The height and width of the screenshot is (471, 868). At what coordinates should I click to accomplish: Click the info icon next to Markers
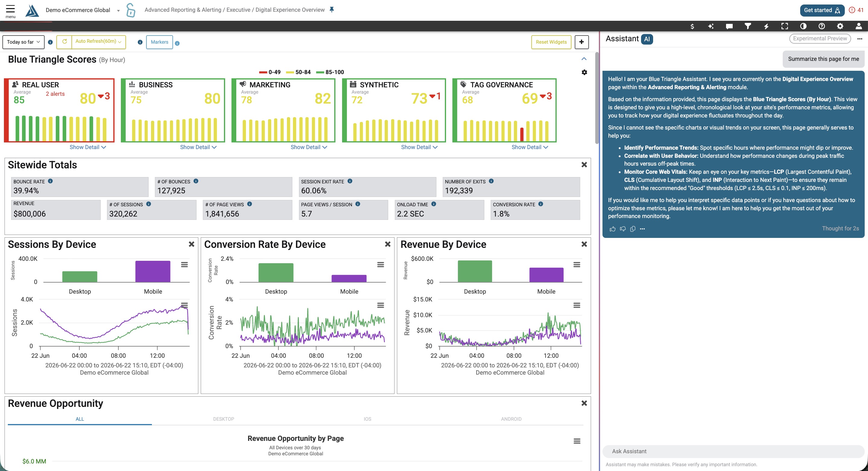(177, 43)
